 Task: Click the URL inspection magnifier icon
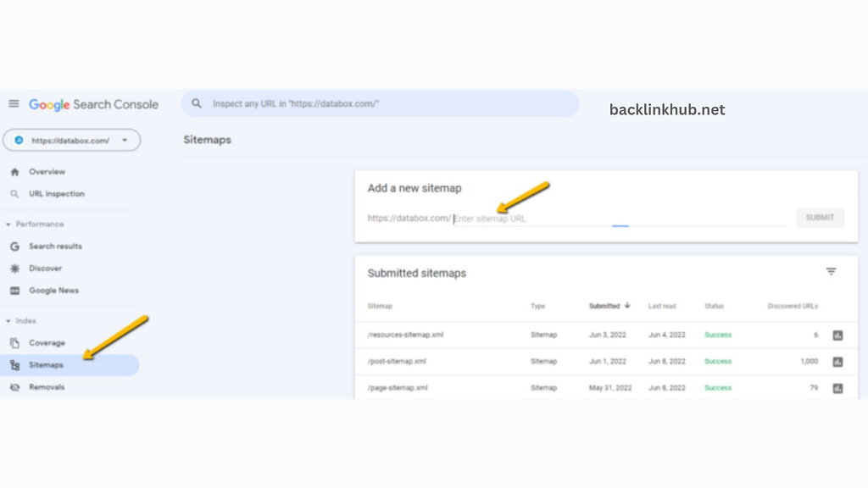click(15, 193)
